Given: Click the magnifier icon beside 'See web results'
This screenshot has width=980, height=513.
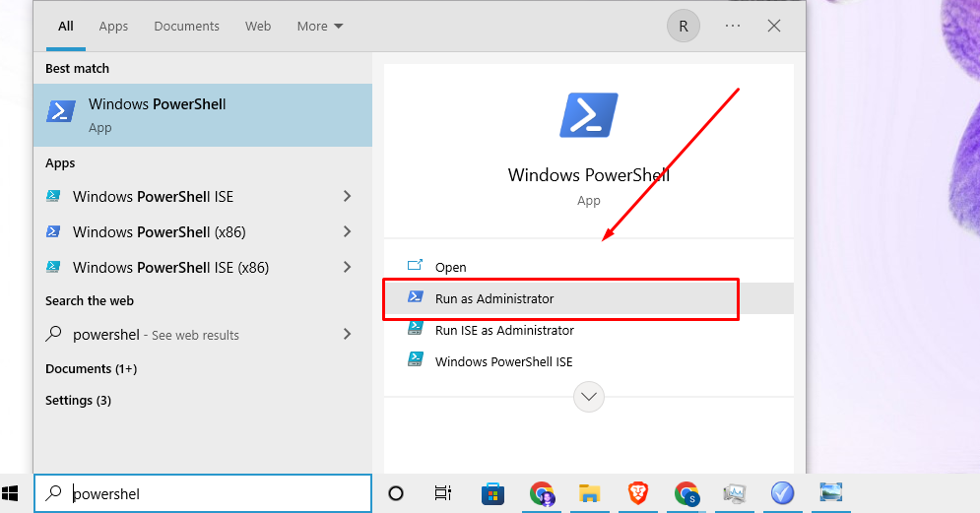Looking at the screenshot, I should [x=54, y=334].
